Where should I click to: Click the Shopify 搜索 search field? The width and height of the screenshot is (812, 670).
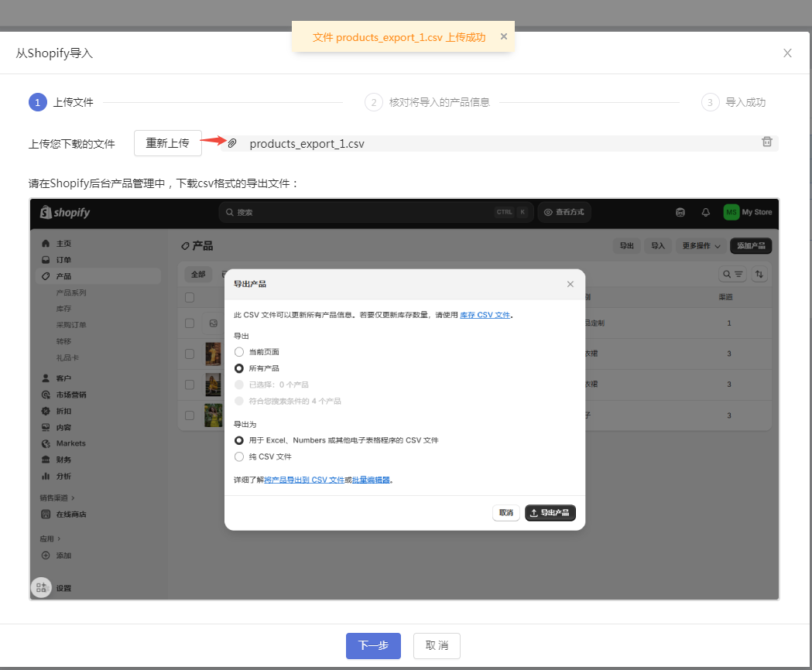coord(376,212)
